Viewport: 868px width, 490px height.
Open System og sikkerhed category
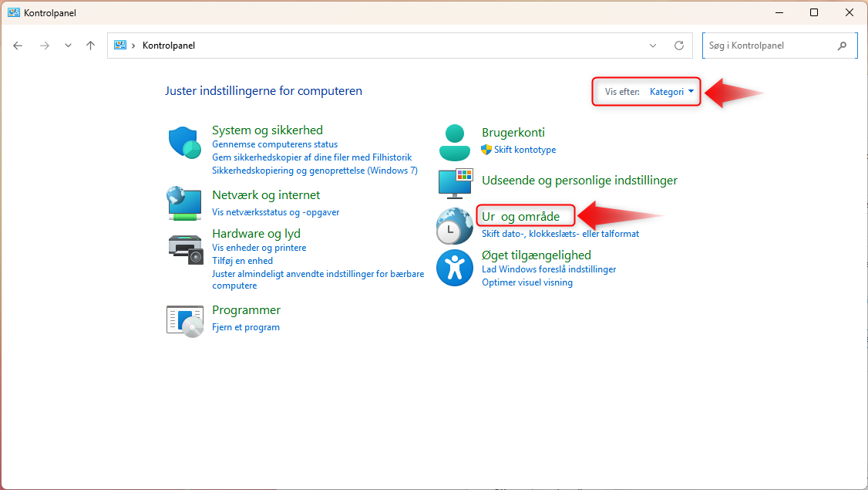point(267,130)
